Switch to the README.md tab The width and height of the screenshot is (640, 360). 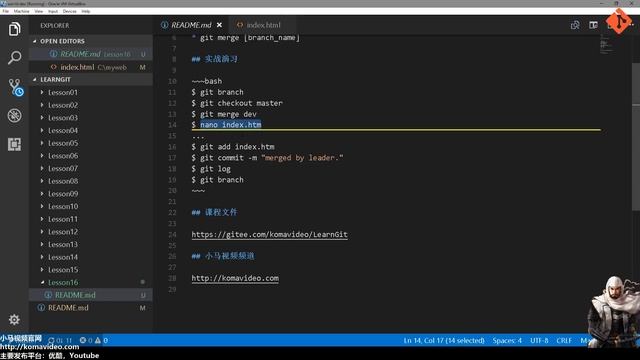point(191,25)
